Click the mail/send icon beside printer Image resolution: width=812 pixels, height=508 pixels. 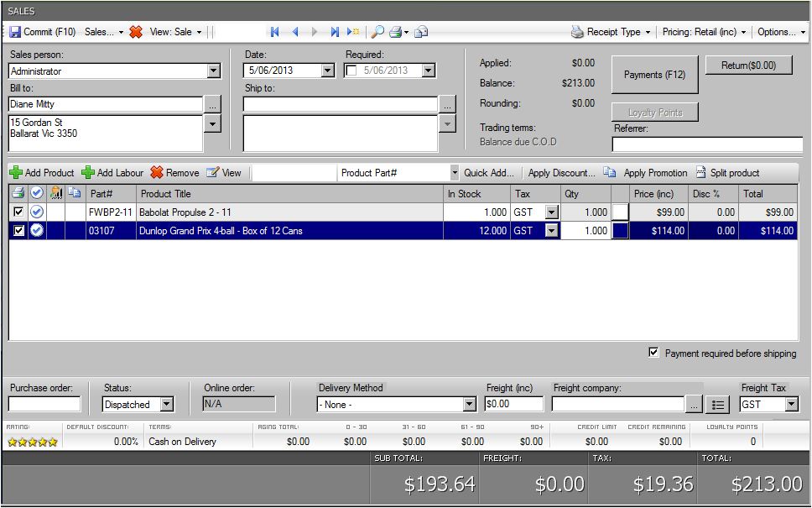pos(421,32)
